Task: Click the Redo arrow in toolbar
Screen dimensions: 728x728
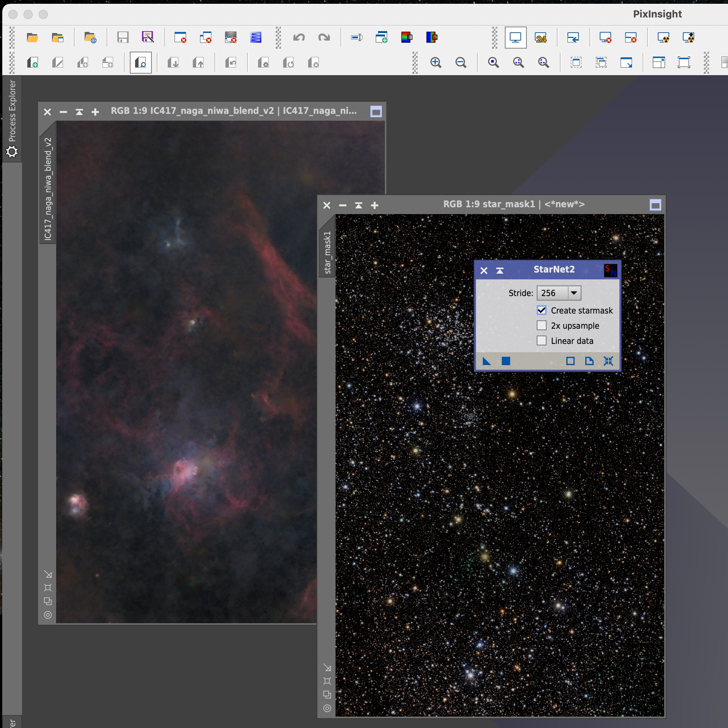Action: click(x=324, y=38)
